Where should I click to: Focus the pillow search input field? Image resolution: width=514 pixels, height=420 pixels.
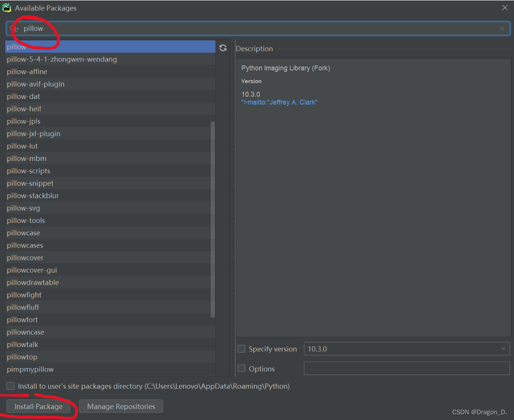[258, 29]
